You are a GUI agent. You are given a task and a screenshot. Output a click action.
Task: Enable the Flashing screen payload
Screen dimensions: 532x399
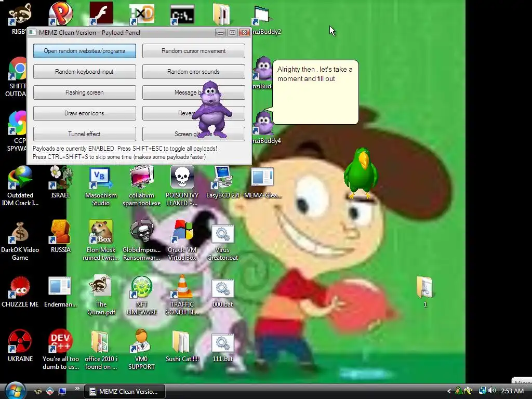(x=85, y=92)
